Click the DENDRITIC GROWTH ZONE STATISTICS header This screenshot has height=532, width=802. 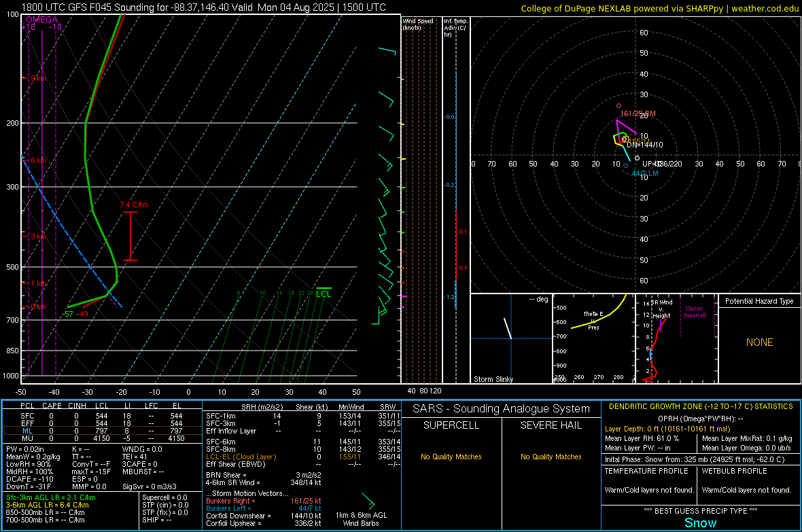pos(701,407)
